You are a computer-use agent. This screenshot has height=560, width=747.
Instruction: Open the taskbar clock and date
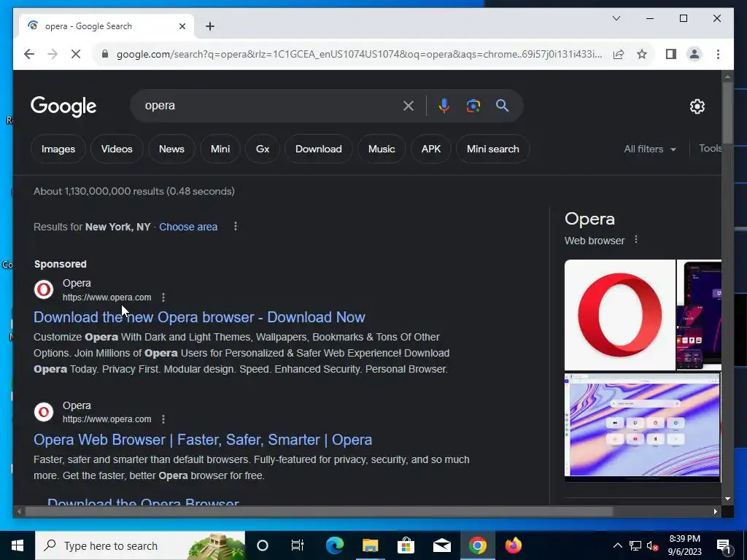coord(684,545)
